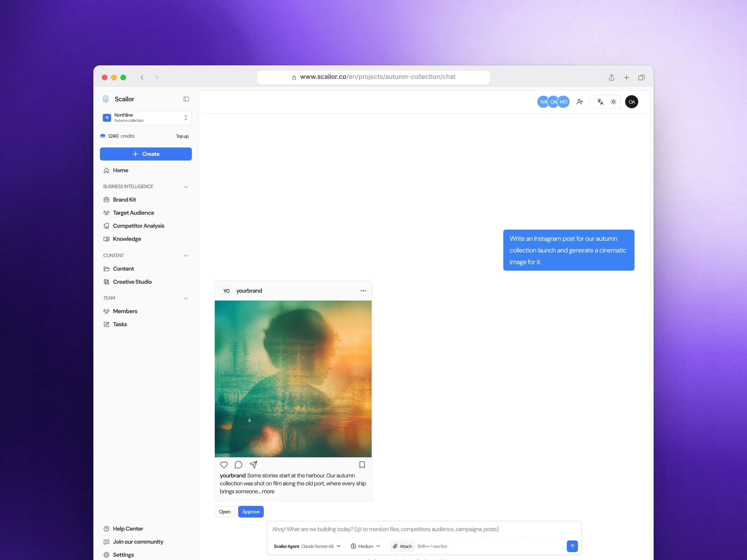Show browser tab overview

point(641,77)
